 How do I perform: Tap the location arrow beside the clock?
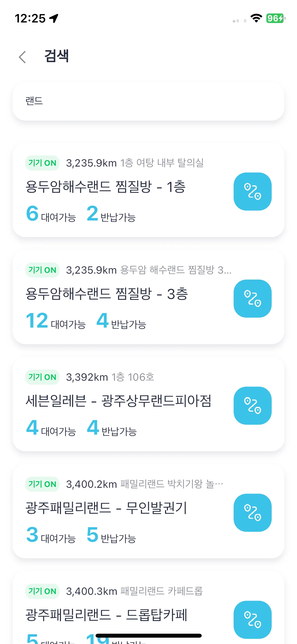pos(54,18)
